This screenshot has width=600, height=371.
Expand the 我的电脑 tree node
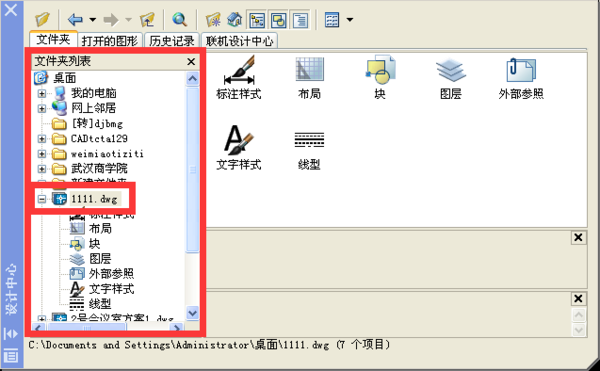(x=42, y=93)
